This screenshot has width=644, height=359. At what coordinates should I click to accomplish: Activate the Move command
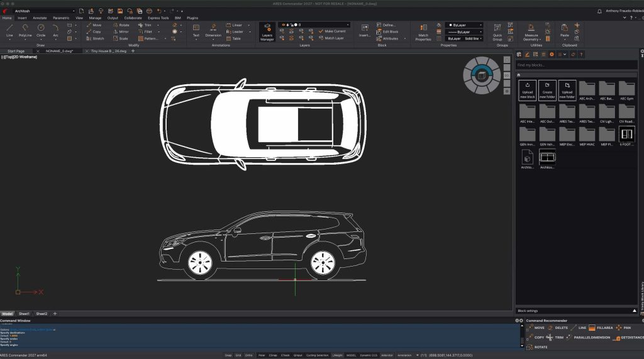[x=94, y=25]
